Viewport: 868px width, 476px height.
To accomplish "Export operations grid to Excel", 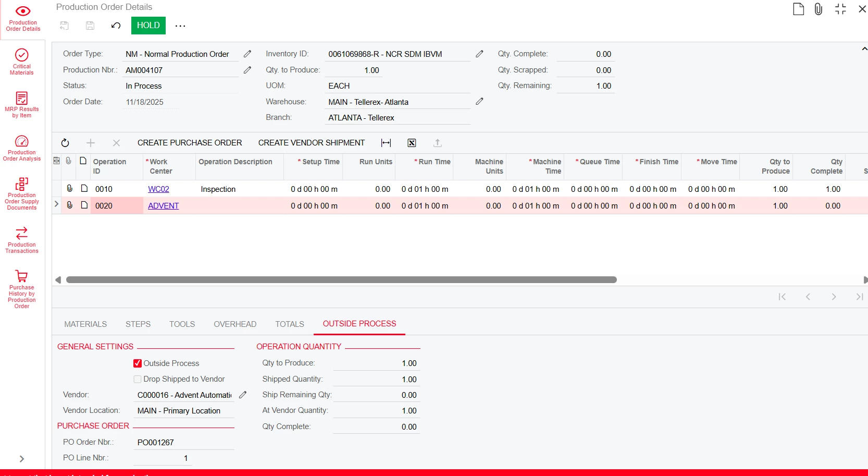I will click(x=412, y=143).
